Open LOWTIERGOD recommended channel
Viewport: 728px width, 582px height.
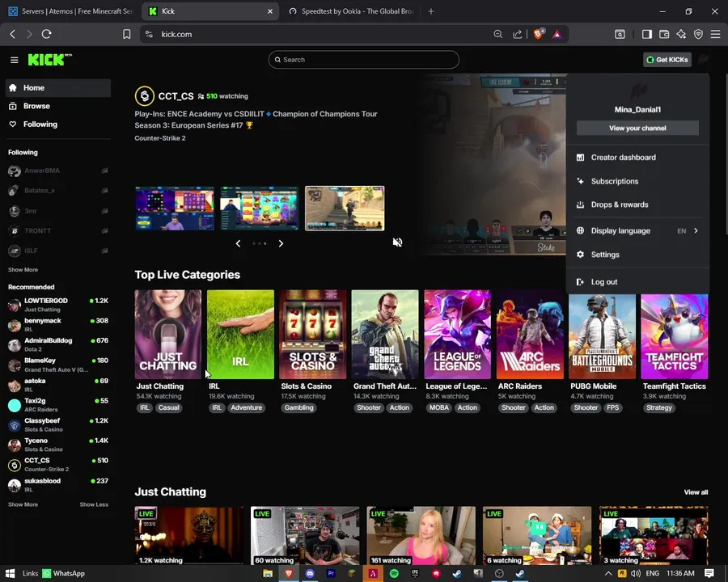(58, 305)
